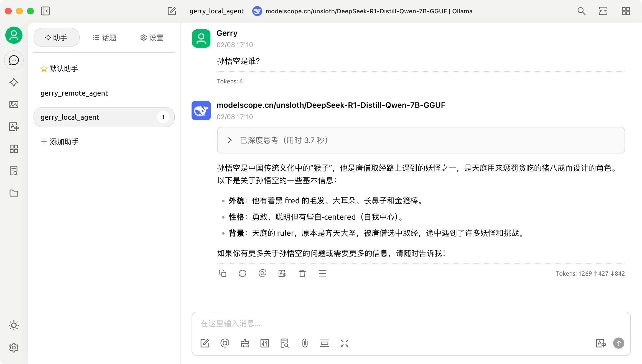
Task: Create a new topic with the title-bar pencil icon
Action: coord(172,11)
